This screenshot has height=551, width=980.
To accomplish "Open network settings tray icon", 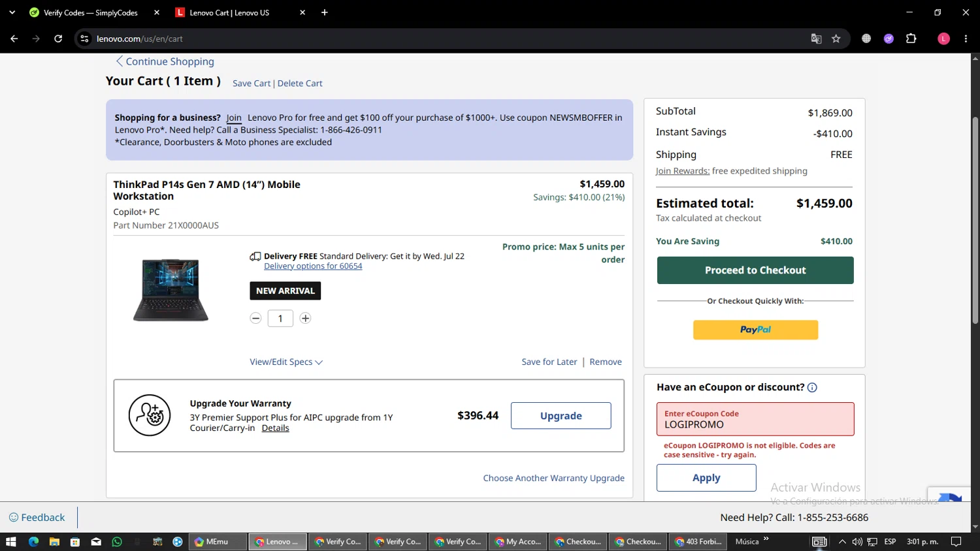I will (x=872, y=542).
